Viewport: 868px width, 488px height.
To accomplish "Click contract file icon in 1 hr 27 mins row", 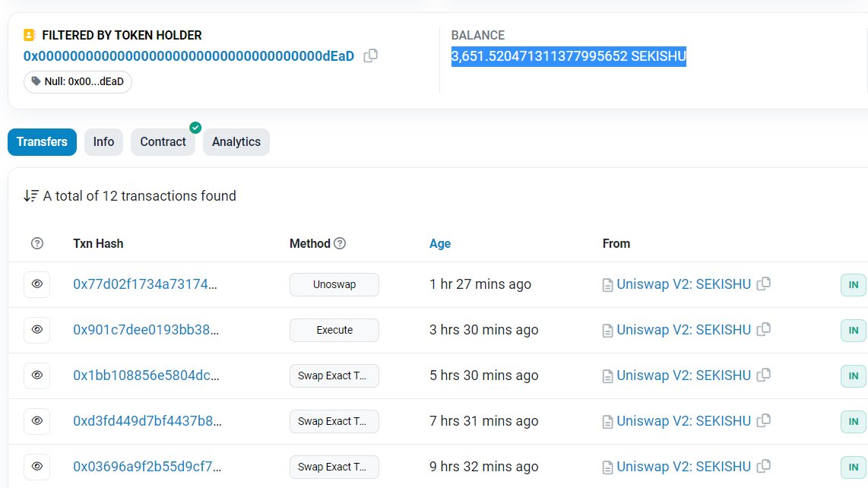I will coord(607,285).
